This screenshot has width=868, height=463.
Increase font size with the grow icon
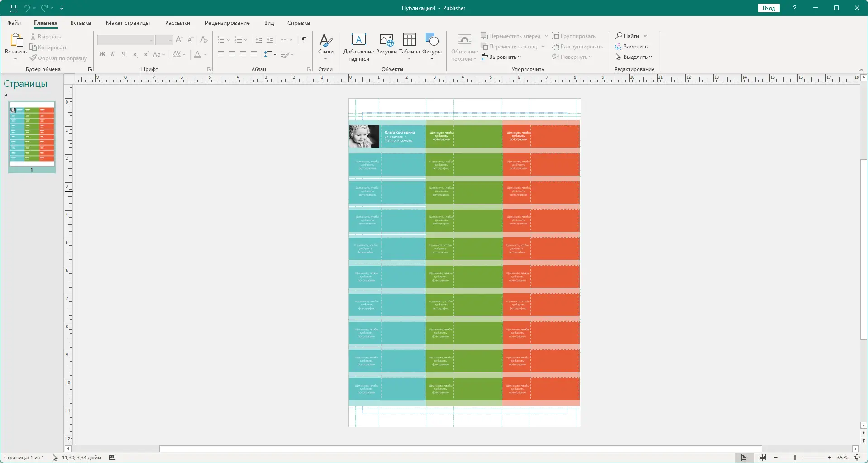click(179, 40)
